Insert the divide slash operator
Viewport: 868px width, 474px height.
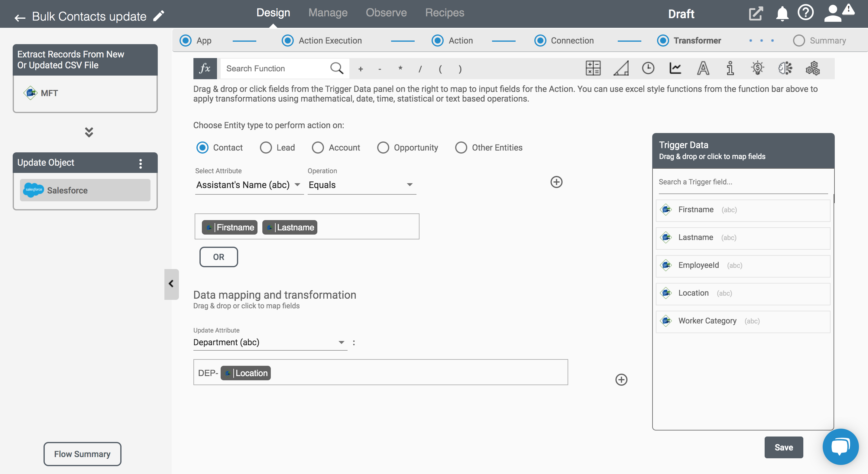pyautogui.click(x=420, y=69)
